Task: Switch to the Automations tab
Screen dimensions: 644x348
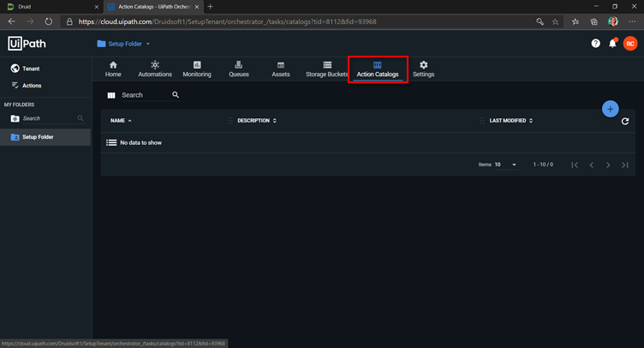Action: coord(155,69)
